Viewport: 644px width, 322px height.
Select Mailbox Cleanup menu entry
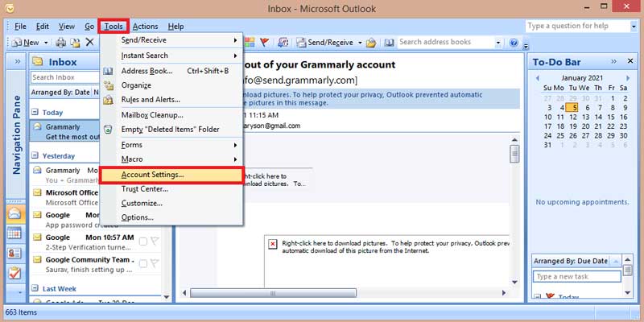[171, 115]
